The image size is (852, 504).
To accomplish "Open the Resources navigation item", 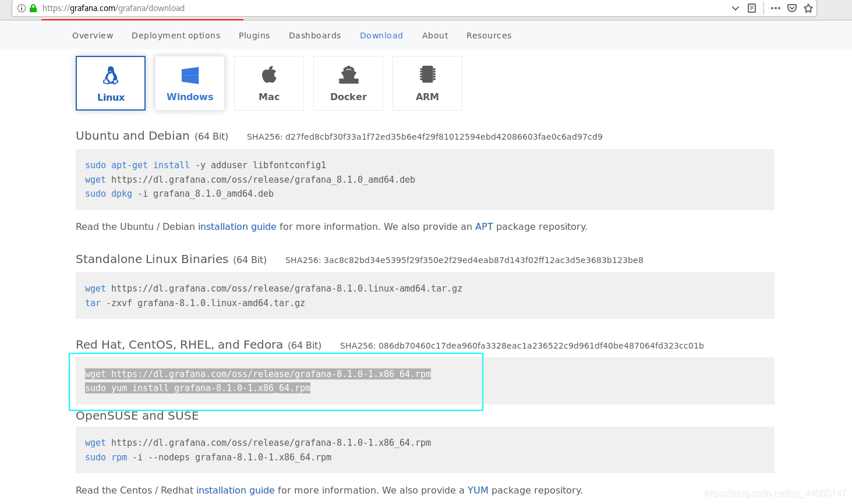I will click(489, 36).
